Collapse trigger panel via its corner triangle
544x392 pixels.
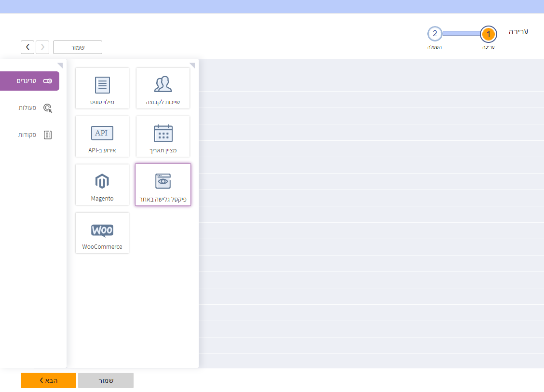coord(192,65)
